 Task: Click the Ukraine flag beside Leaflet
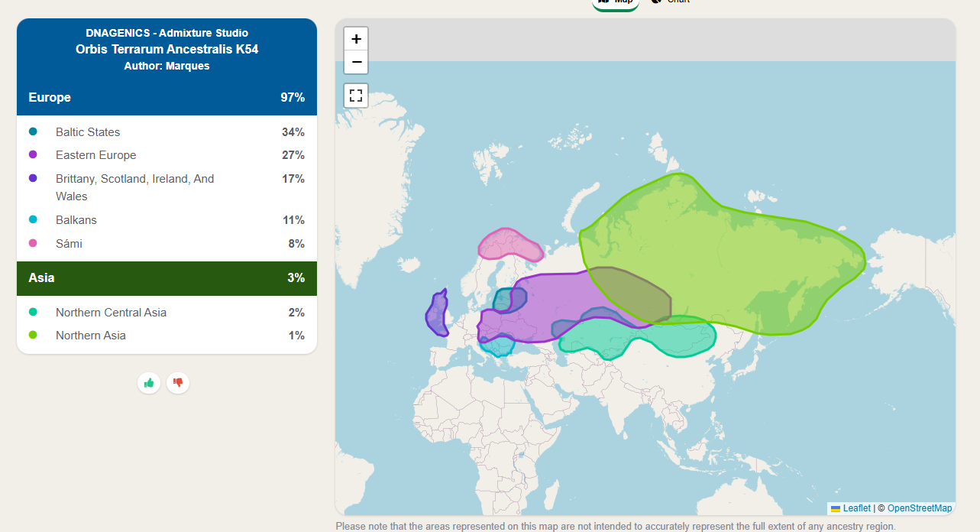click(x=836, y=508)
